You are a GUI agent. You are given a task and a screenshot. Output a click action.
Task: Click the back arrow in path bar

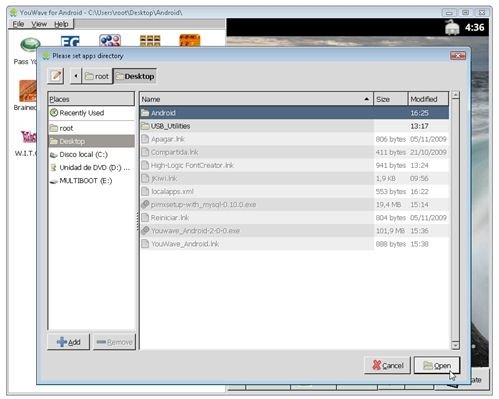[x=76, y=76]
